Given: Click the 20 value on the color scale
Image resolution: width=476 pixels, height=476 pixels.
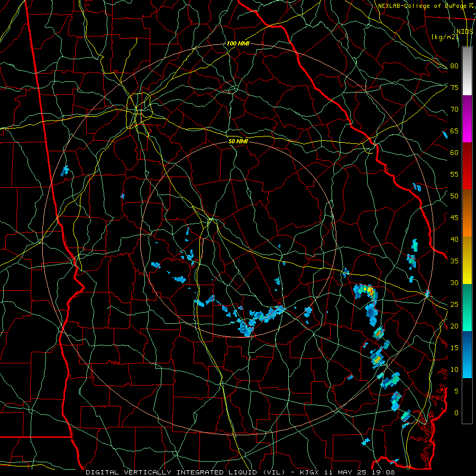Looking at the screenshot, I should (x=454, y=326).
